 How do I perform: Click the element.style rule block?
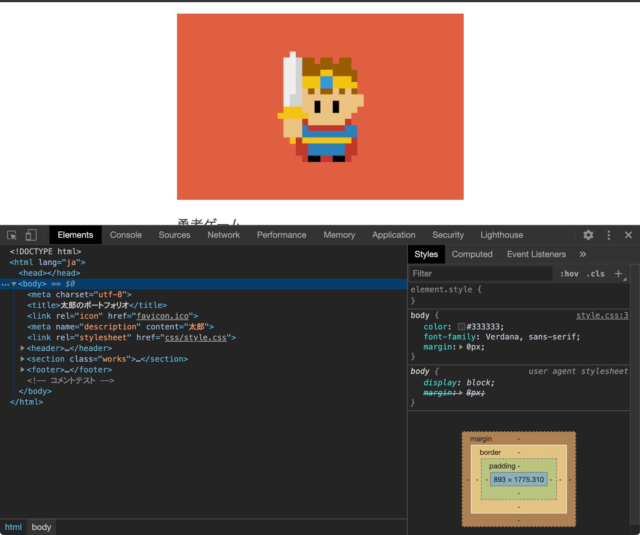(x=519, y=295)
